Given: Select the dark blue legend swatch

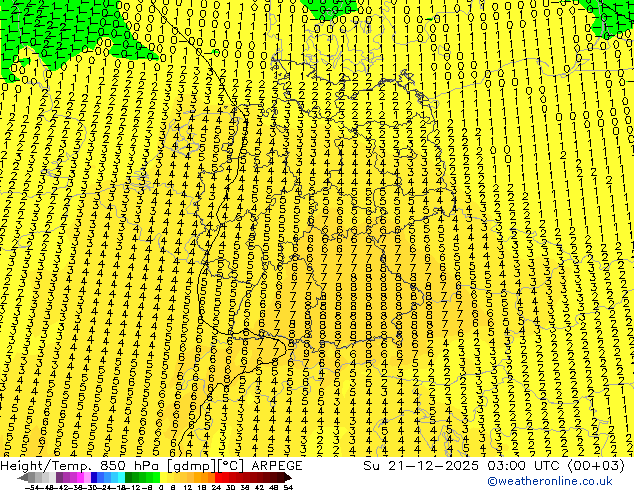Looking at the screenshot, I should click(94, 477).
